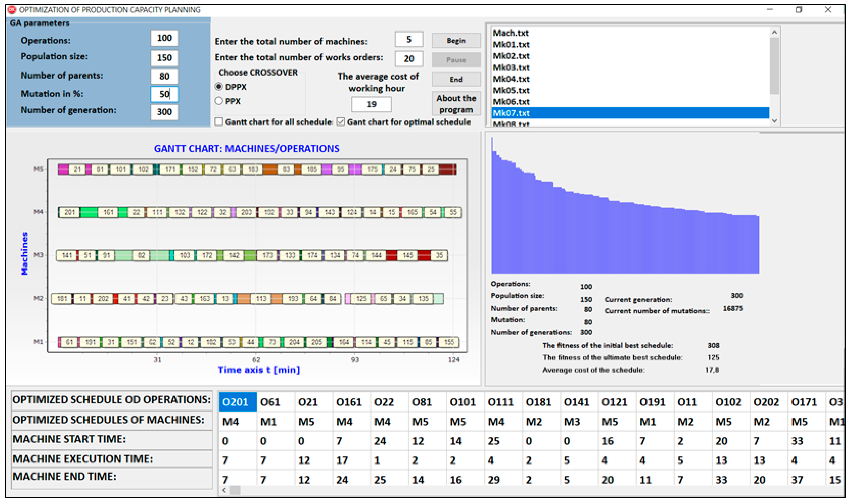Viewport: 851px width, 504px height.
Task: Click the file list scrollbar up arrow
Action: [775, 32]
